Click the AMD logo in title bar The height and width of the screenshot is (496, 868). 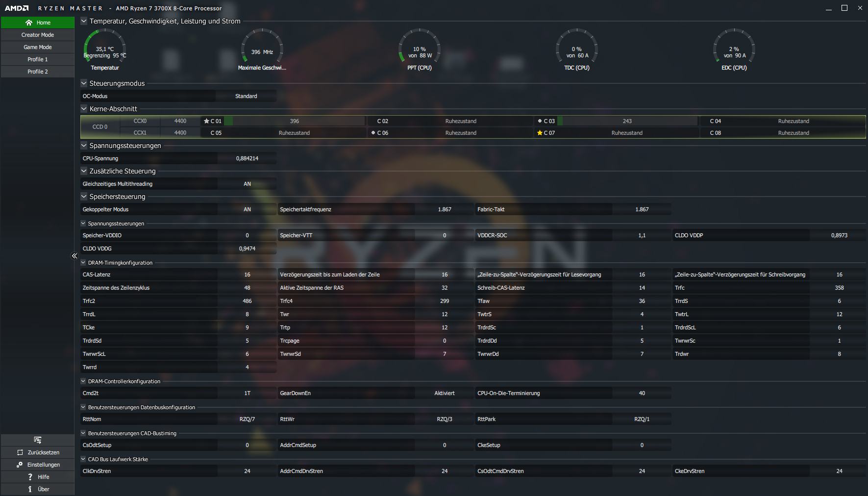click(x=17, y=8)
